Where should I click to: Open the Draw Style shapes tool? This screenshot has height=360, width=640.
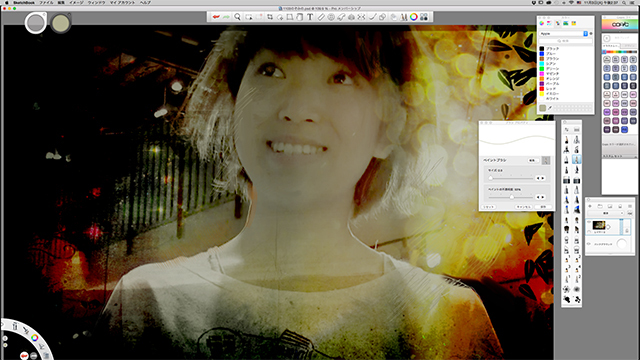[382, 17]
